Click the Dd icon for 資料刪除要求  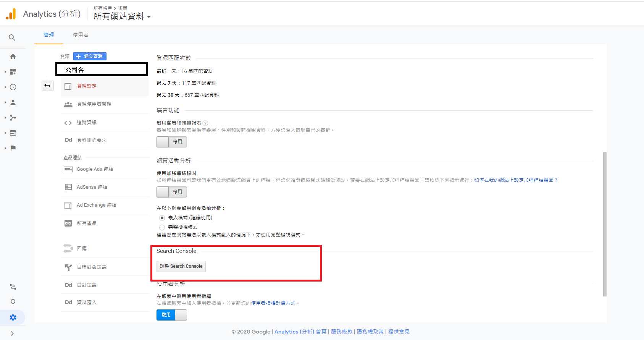coord(68,140)
